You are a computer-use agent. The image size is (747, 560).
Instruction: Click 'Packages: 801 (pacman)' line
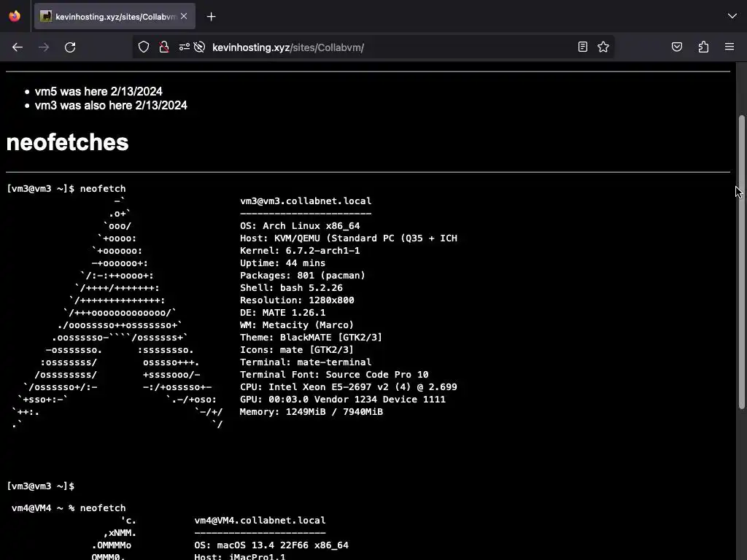point(303,275)
